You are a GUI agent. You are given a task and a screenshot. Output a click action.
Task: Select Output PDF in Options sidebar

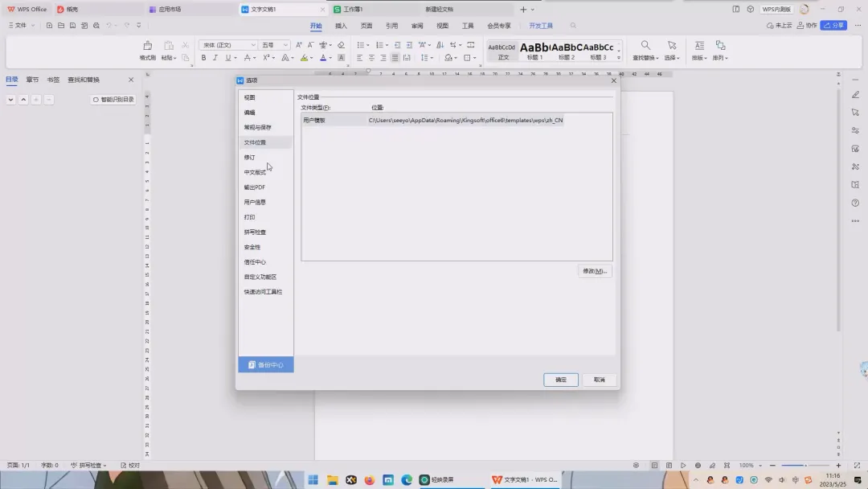(266, 187)
